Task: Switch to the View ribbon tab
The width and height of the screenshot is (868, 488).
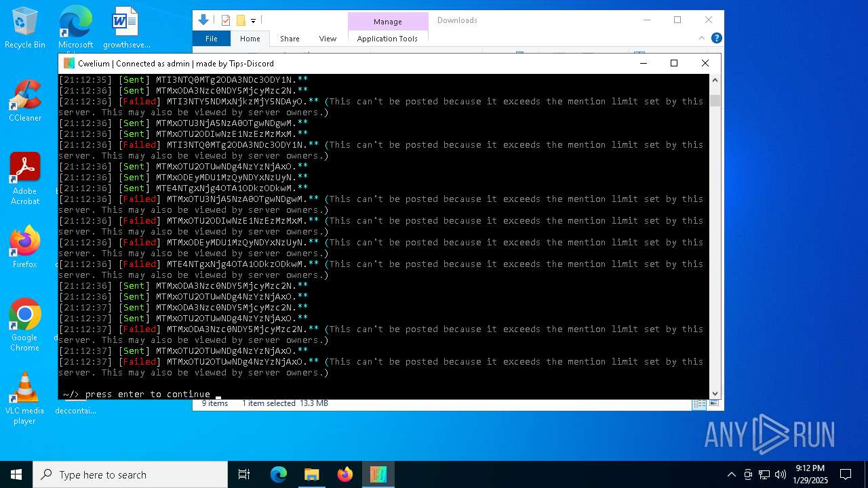Action: coord(328,39)
